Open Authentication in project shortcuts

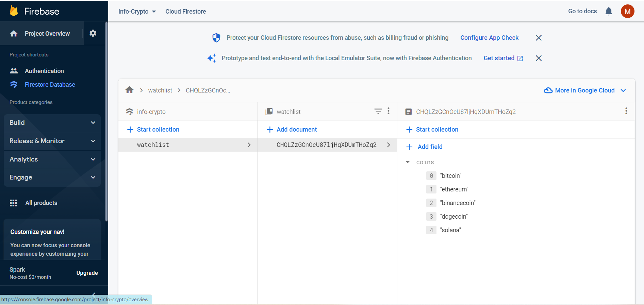[x=44, y=71]
